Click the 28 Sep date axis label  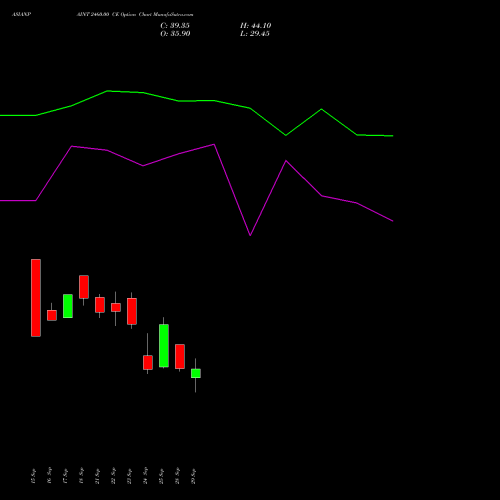(x=177, y=476)
